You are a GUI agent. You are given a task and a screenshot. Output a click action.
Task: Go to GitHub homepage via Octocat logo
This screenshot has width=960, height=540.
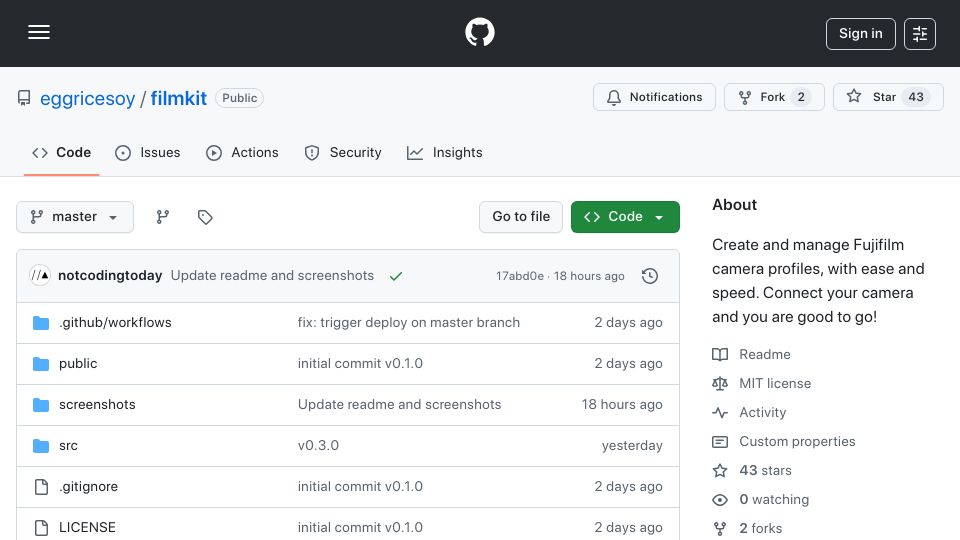click(479, 32)
